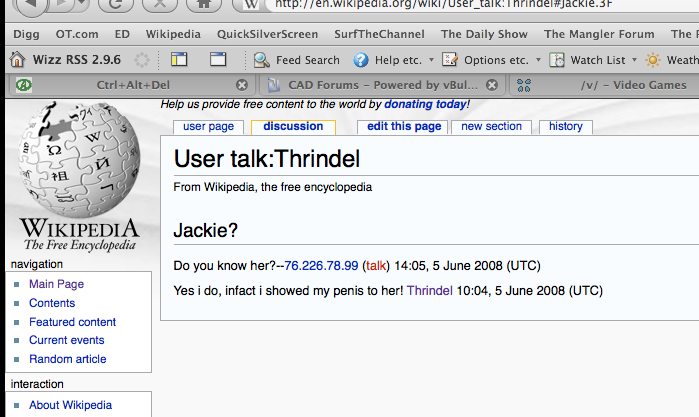Screen dimensions: 699x417
Task: Click the Feed Search label
Action: click(308, 60)
